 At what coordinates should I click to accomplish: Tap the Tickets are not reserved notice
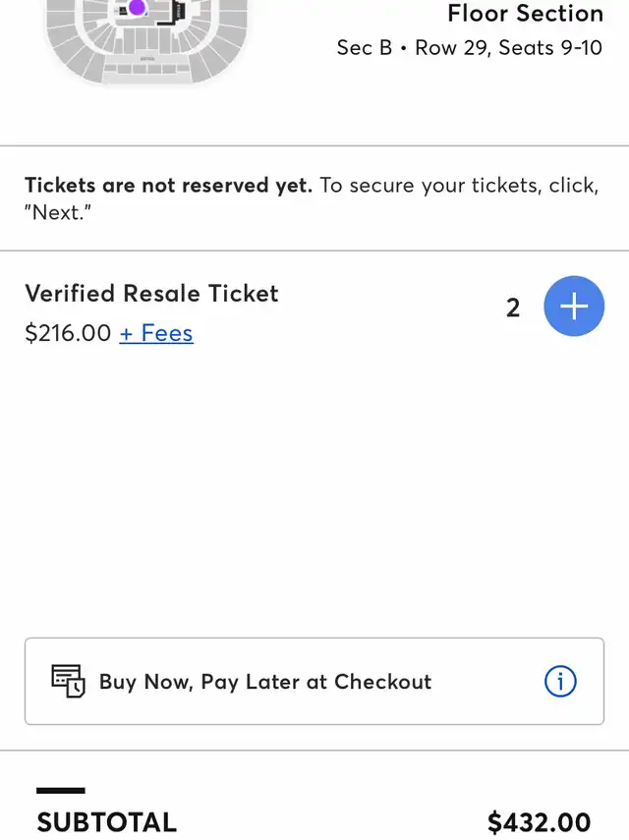[x=312, y=198]
